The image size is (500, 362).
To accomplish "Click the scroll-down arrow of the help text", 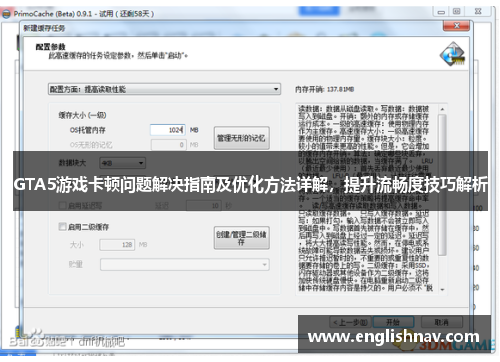I will point(442,290).
